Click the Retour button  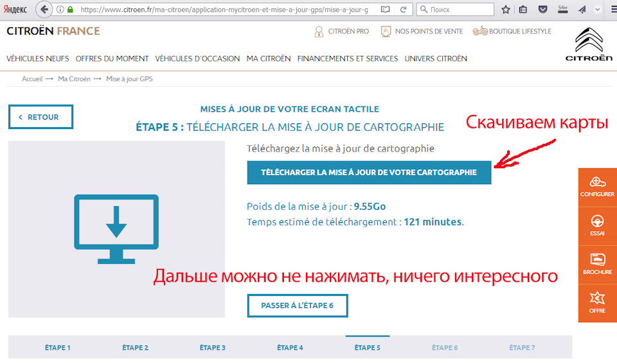click(41, 117)
